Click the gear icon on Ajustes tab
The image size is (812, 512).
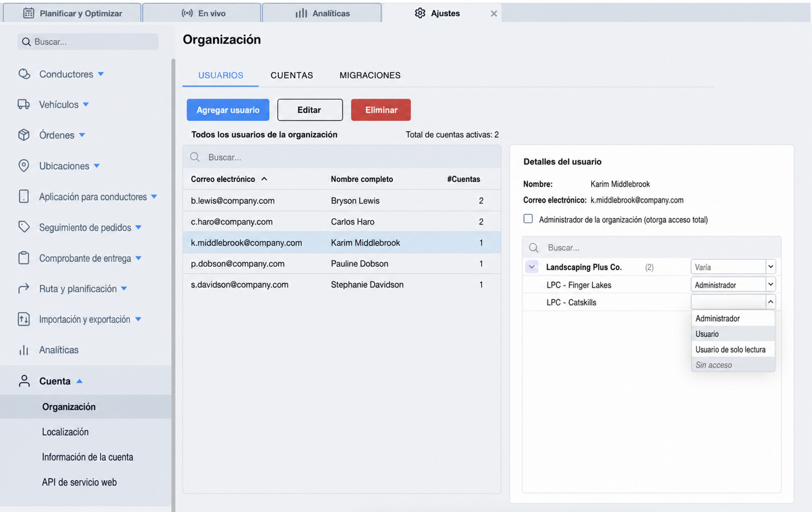coord(420,13)
